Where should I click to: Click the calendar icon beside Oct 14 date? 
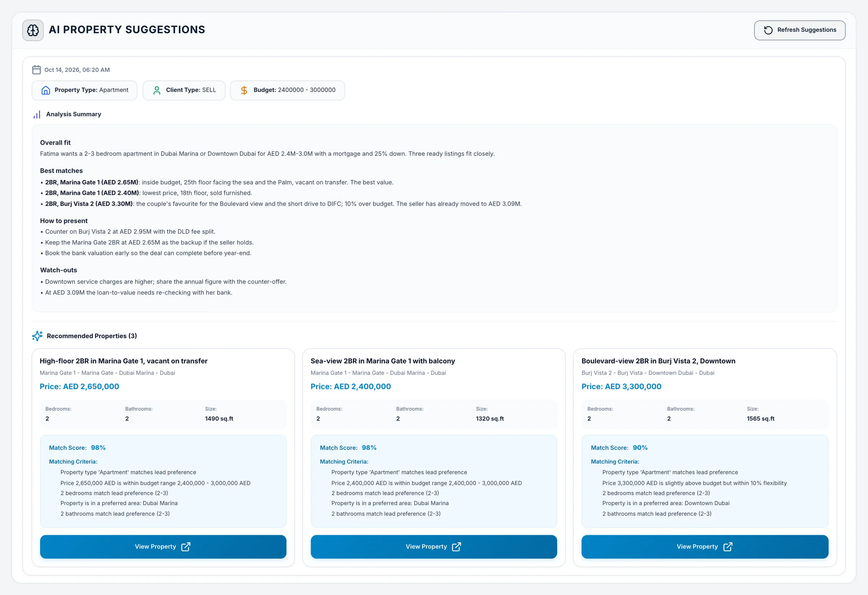(x=37, y=70)
